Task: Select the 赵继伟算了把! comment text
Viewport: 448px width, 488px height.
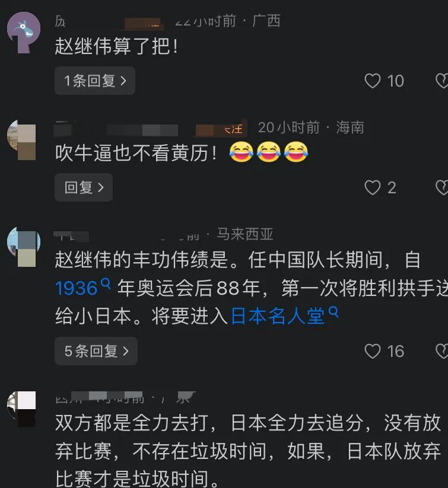Action: coord(116,46)
